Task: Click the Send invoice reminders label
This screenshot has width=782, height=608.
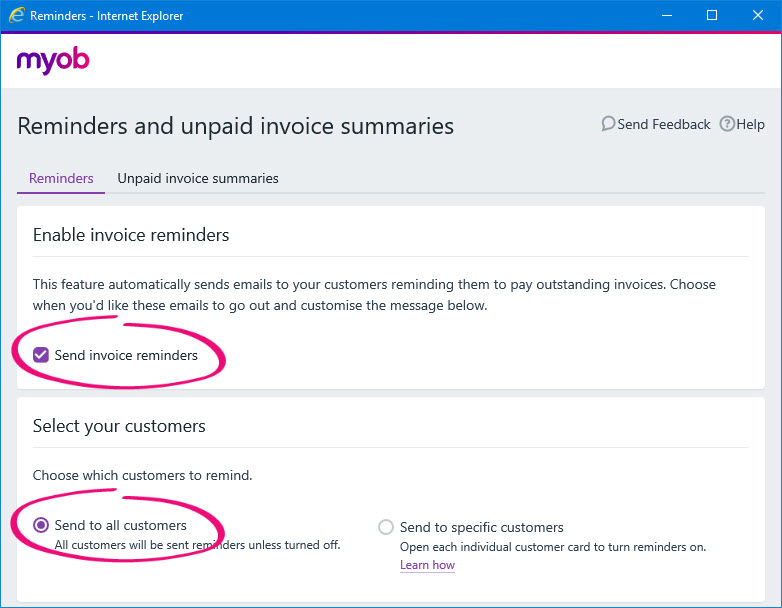Action: 126,355
